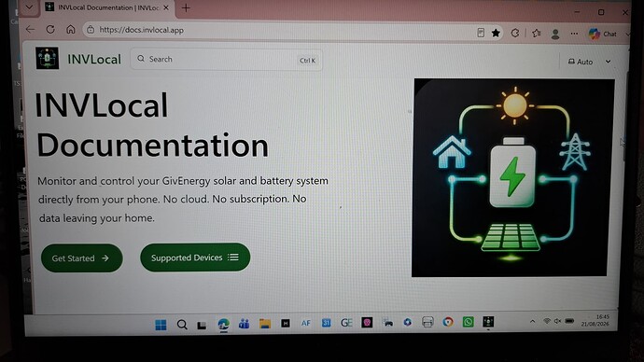
Task: Focus the documentation Search box
Action: click(226, 60)
